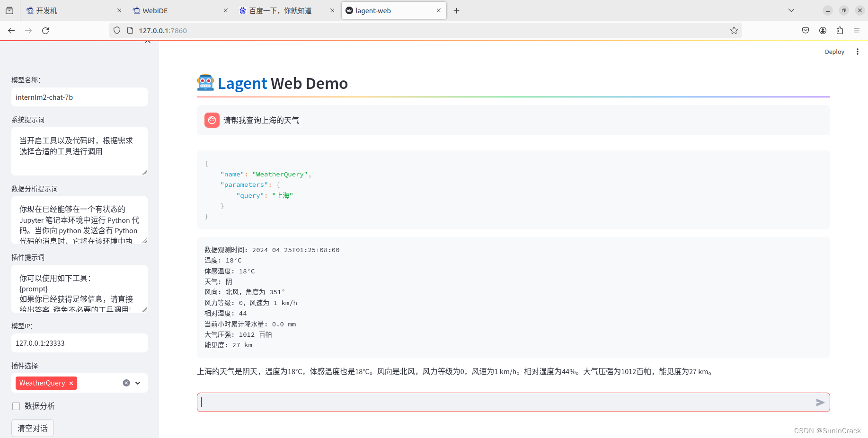The height and width of the screenshot is (438, 868).
Task: Remove the WeatherQuery plugin tag
Action: click(x=71, y=383)
